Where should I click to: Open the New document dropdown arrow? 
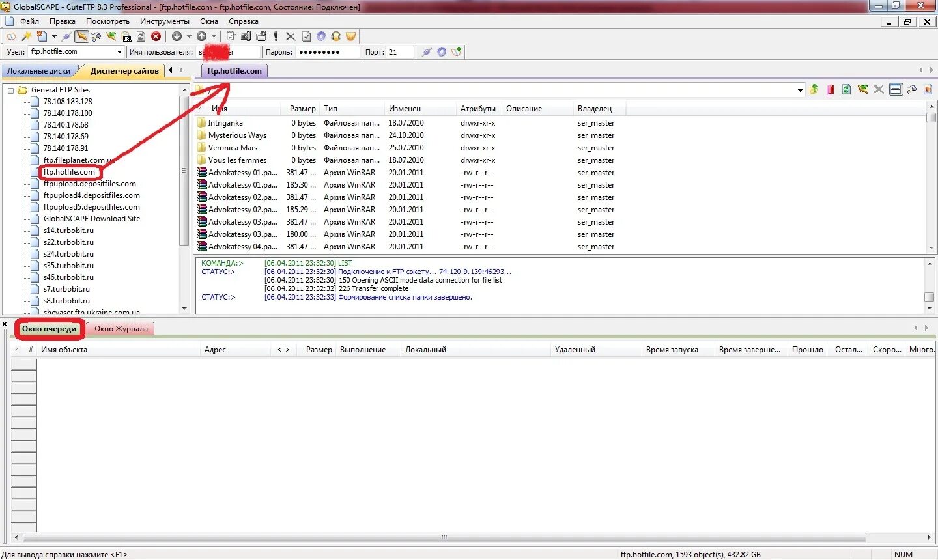click(54, 36)
